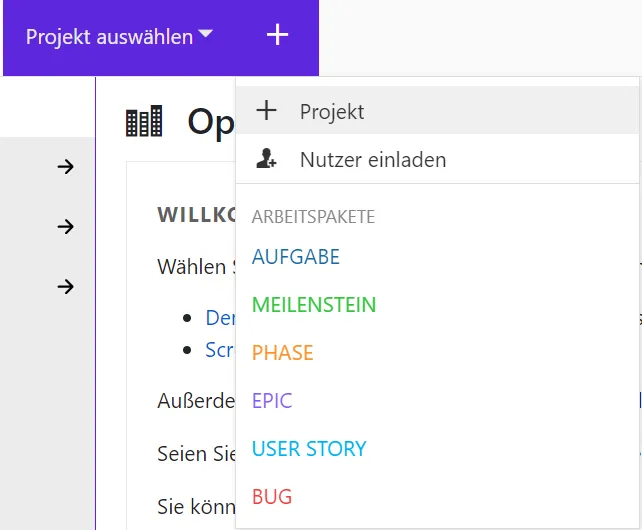Select Projekt from the create menu
Image resolution: width=642 pixels, height=530 pixels.
click(x=332, y=112)
